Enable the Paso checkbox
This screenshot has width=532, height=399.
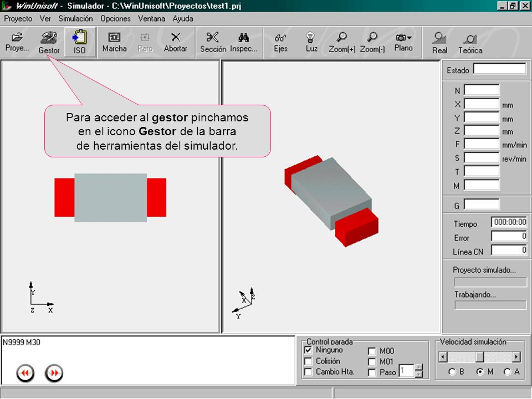pyautogui.click(x=372, y=372)
